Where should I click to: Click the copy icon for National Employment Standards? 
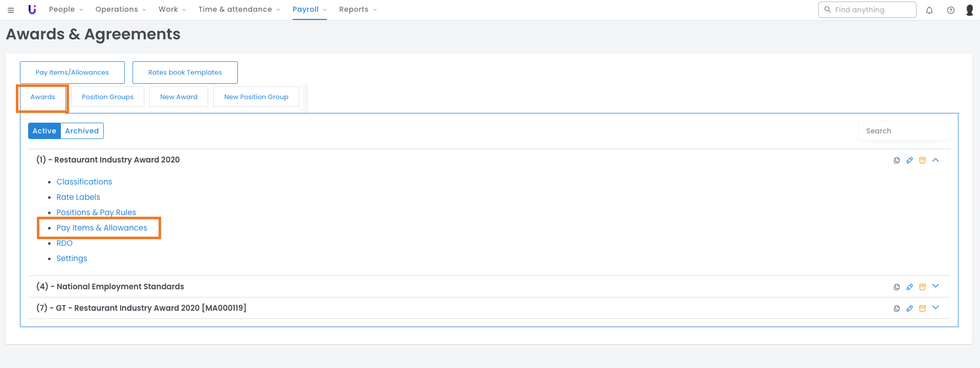(x=897, y=287)
